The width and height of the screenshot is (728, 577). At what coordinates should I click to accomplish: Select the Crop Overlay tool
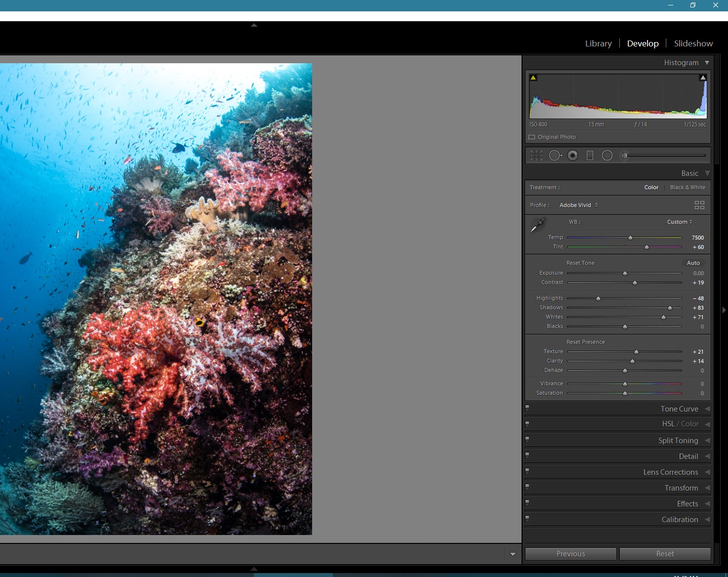point(536,155)
